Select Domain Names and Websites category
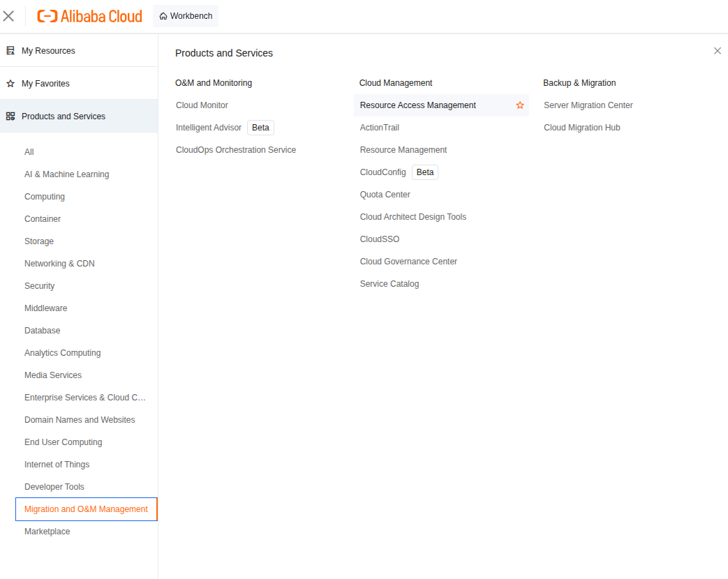The image size is (728, 579). coord(80,420)
